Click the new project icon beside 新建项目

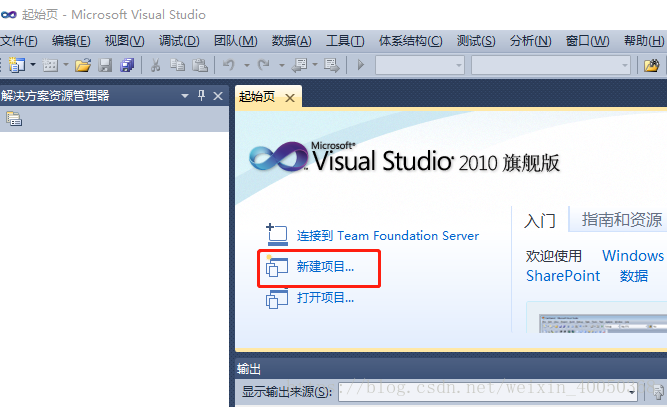[276, 266]
